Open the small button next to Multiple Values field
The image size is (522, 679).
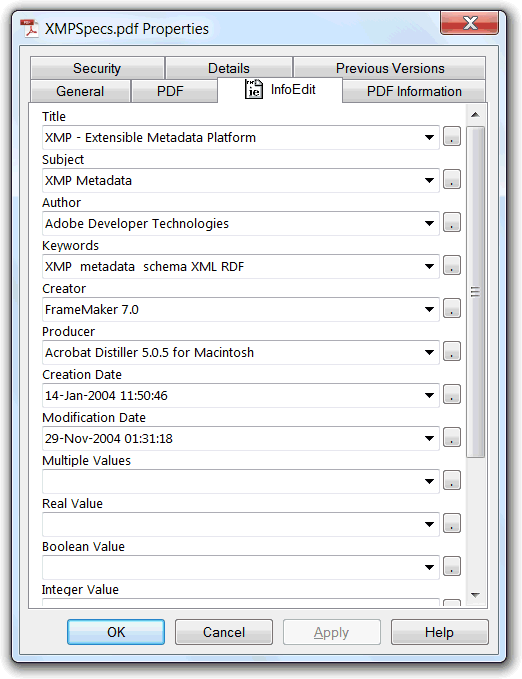click(451, 480)
